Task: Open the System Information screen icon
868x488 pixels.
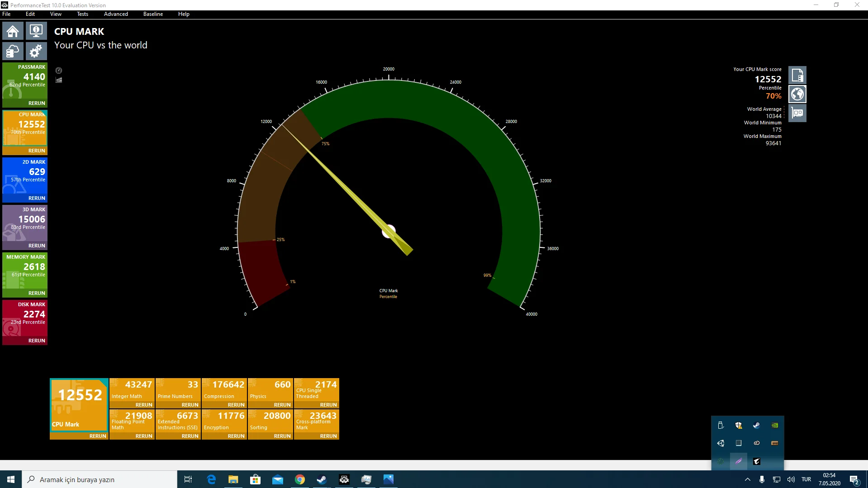Action: 36,31
